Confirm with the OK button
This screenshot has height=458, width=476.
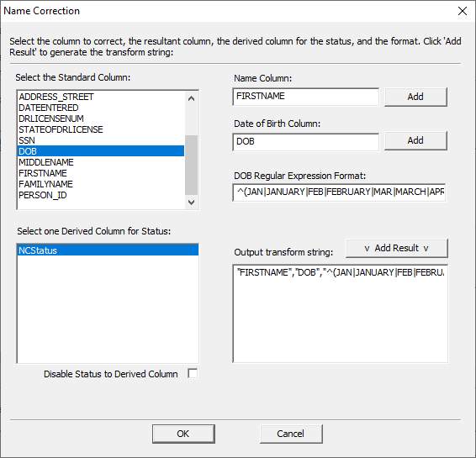click(x=183, y=434)
